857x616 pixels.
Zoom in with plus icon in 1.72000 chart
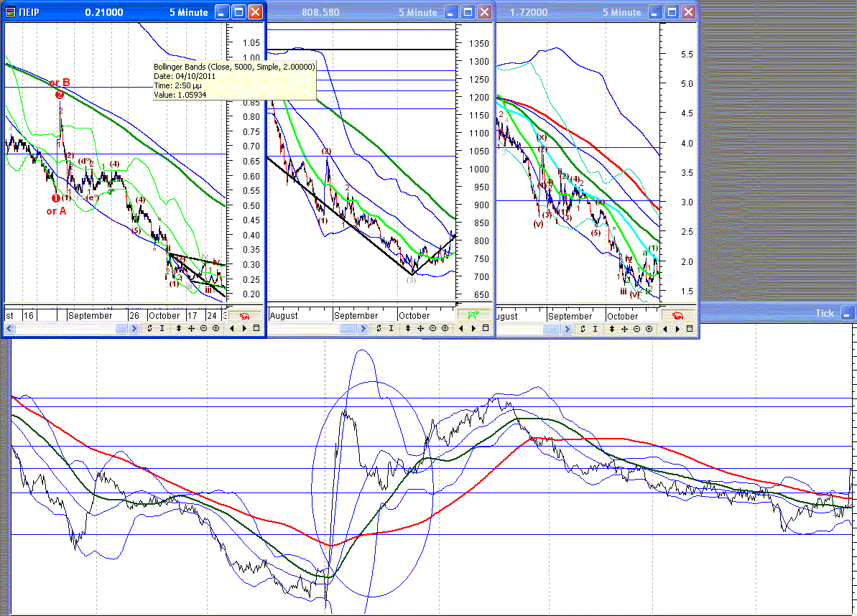click(649, 329)
